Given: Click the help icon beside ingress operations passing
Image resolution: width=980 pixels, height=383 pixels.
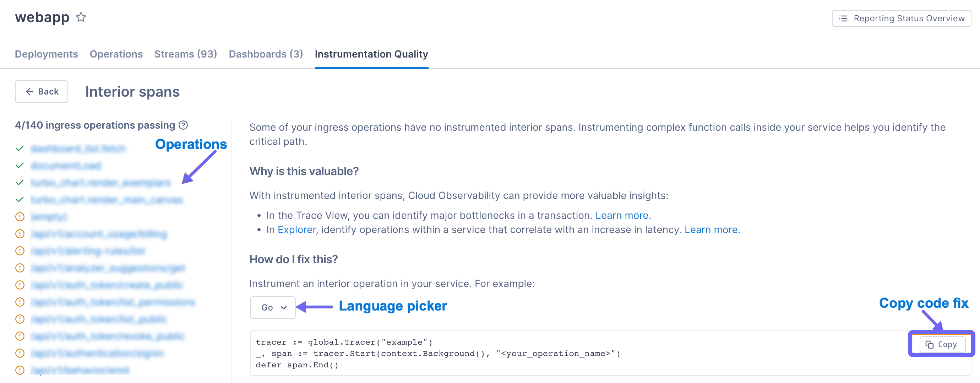Looking at the screenshot, I should click(183, 125).
